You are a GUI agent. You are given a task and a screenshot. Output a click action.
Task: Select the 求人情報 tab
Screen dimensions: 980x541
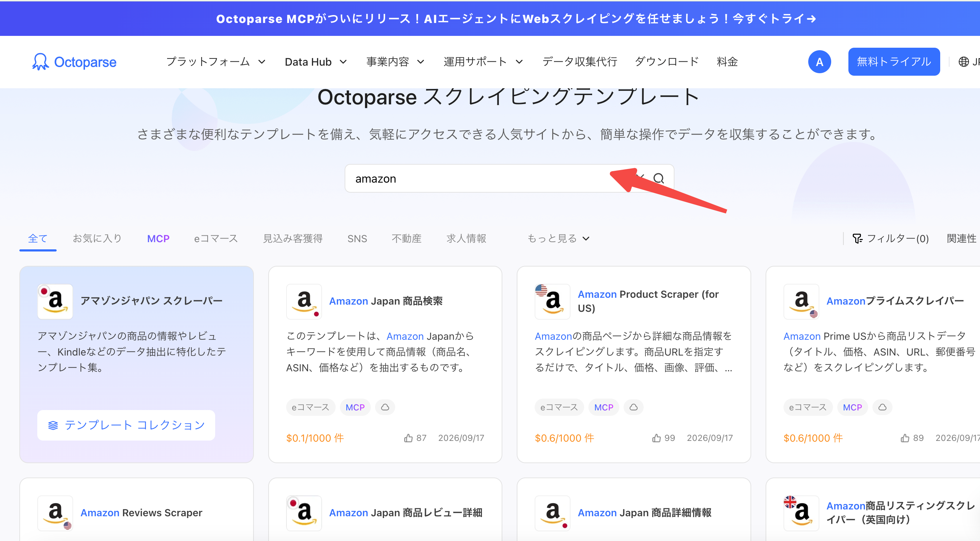466,239
